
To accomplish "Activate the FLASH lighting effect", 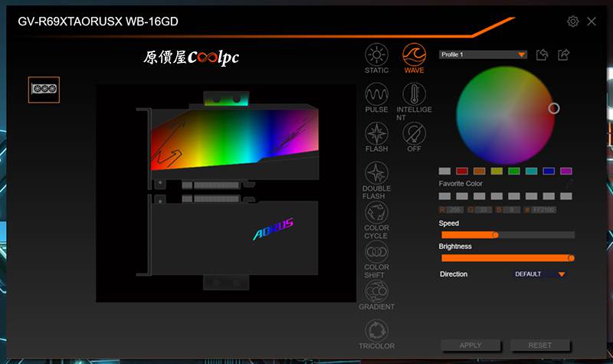I will pos(376,133).
